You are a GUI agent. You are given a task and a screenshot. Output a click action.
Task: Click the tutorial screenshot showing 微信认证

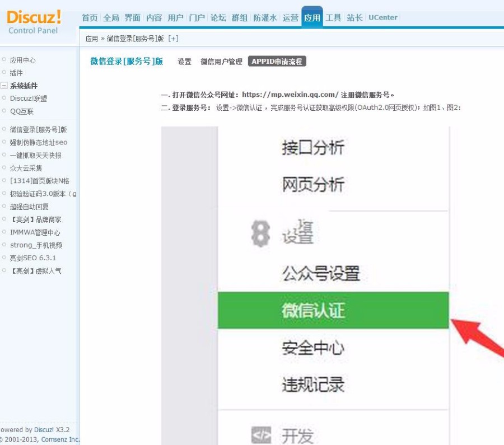[x=332, y=285]
